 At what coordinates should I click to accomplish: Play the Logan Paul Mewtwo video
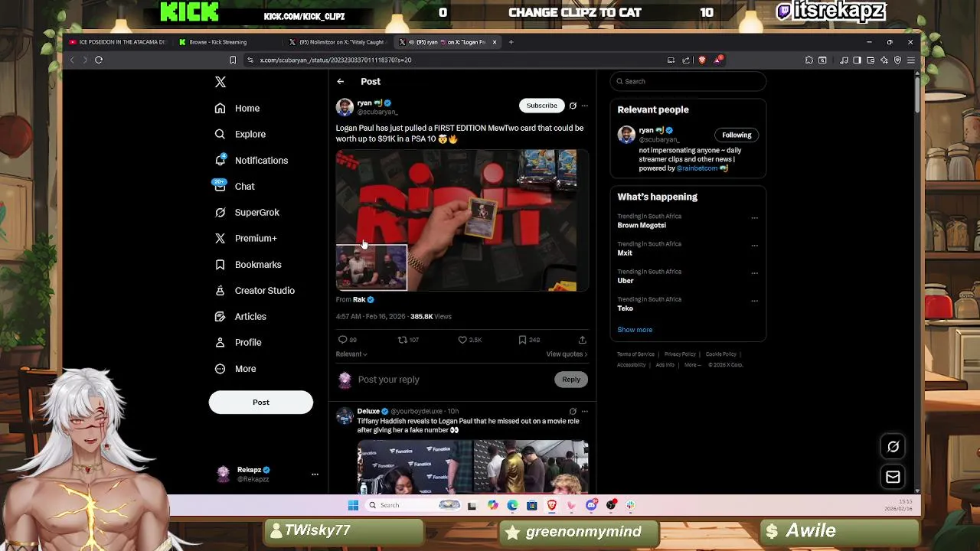(462, 220)
